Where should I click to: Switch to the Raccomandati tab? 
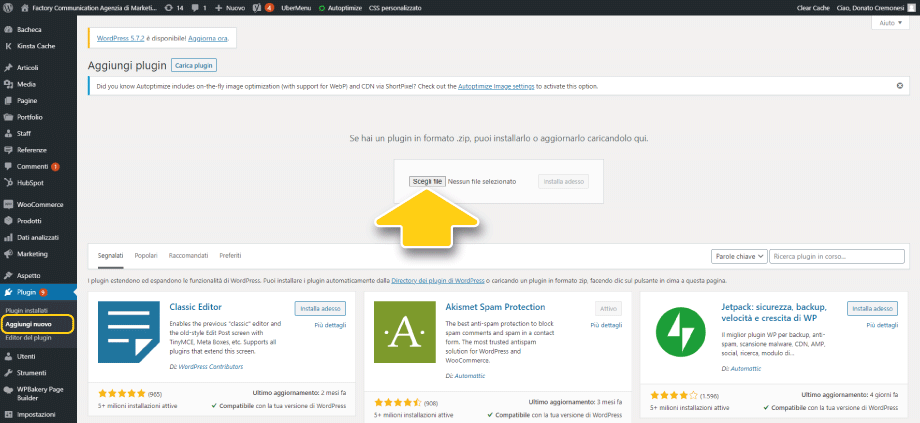(x=188, y=256)
